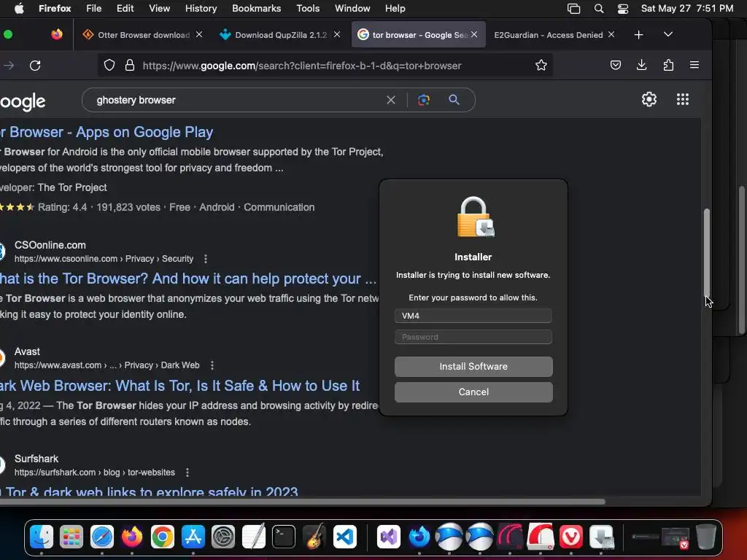This screenshot has width=747, height=560.
Task: Open more options for Avast result
Action: tap(212, 365)
